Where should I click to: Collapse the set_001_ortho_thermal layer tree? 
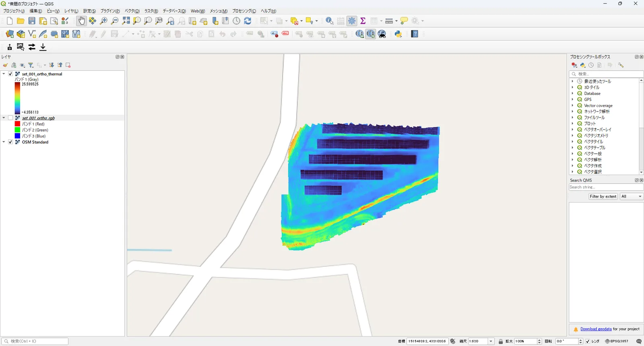[4, 74]
